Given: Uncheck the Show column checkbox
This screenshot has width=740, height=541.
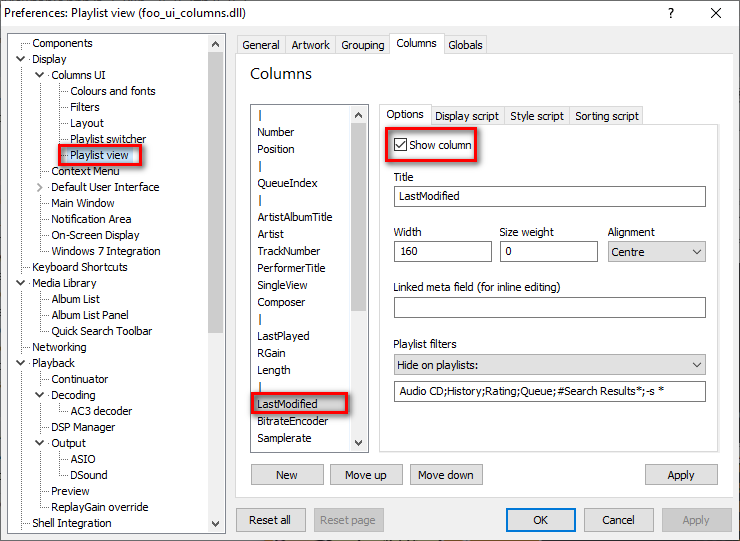Looking at the screenshot, I should (x=401, y=145).
